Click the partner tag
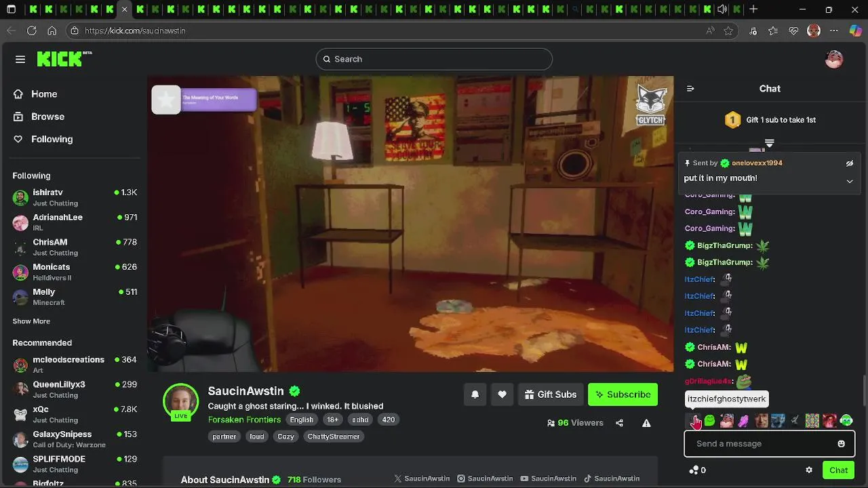Screen dimensions: 868x488 [224, 436]
